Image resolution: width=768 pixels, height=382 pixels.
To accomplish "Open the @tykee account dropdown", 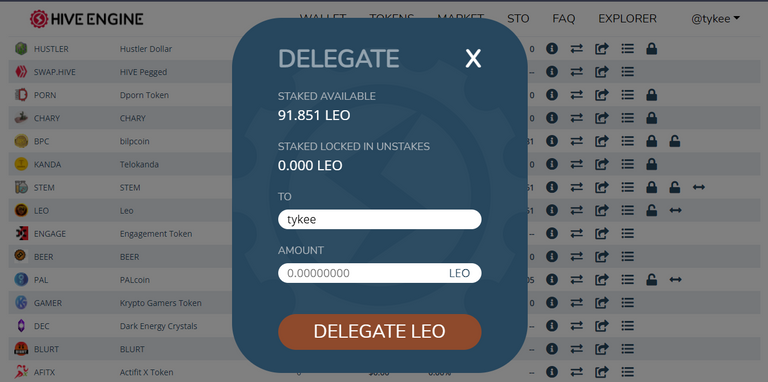I will coord(716,19).
